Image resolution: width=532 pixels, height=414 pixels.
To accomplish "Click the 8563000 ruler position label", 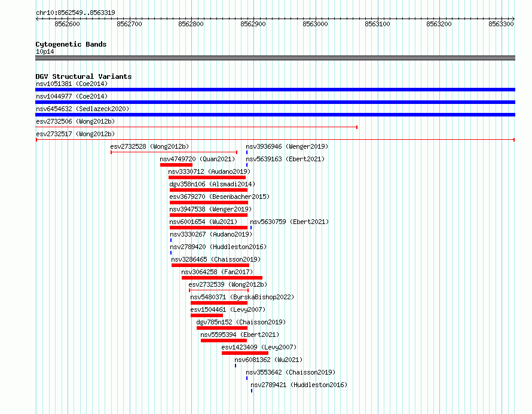I will point(315,24).
